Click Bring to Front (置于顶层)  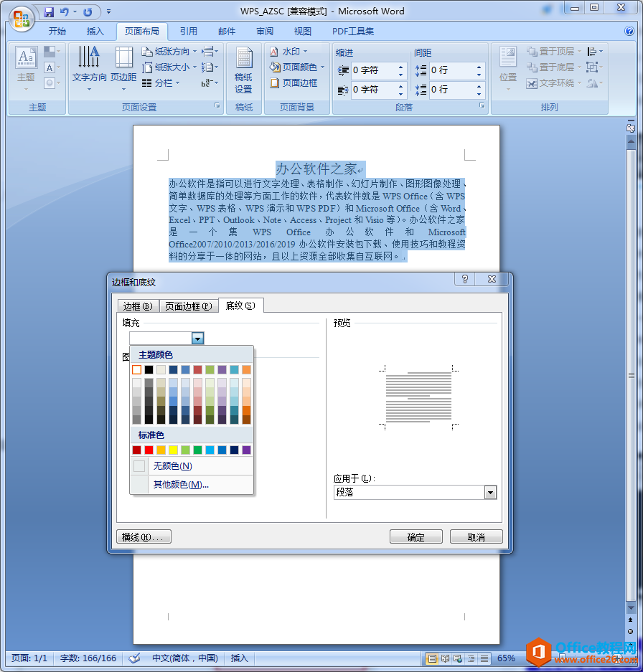553,52
